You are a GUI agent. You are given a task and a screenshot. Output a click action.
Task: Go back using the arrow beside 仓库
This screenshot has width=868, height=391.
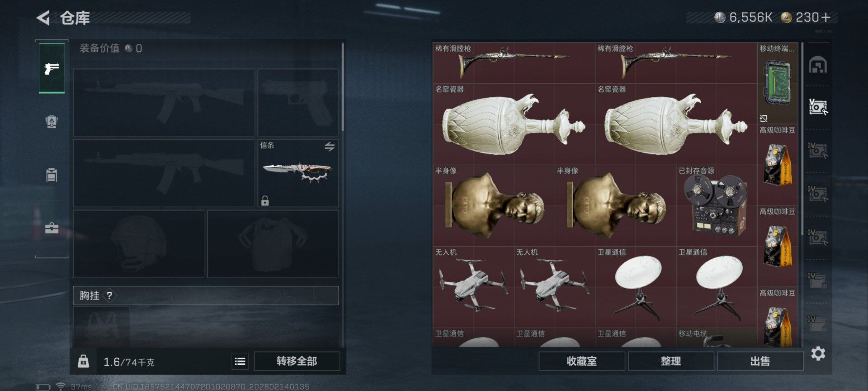[x=43, y=18]
